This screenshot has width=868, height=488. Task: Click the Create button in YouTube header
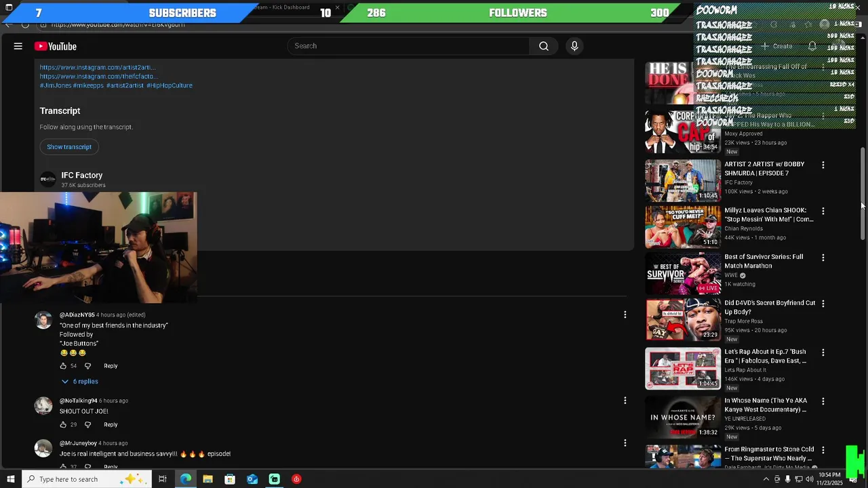pyautogui.click(x=776, y=46)
